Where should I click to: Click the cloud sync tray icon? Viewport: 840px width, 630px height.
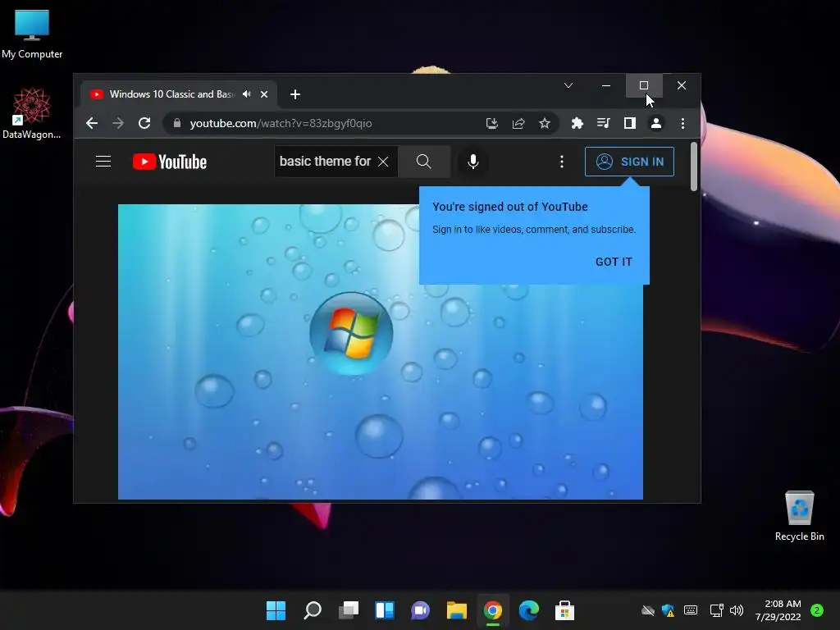(648, 610)
